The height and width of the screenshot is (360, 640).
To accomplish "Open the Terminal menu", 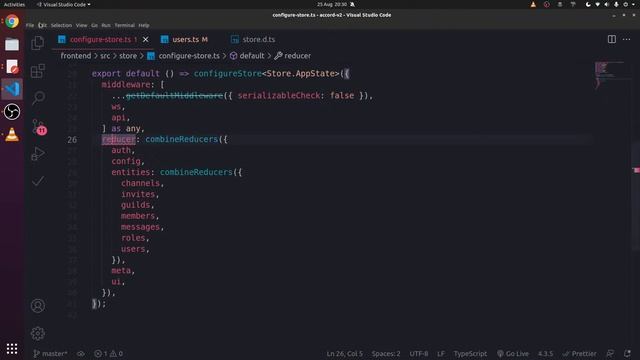I will tap(124, 25).
